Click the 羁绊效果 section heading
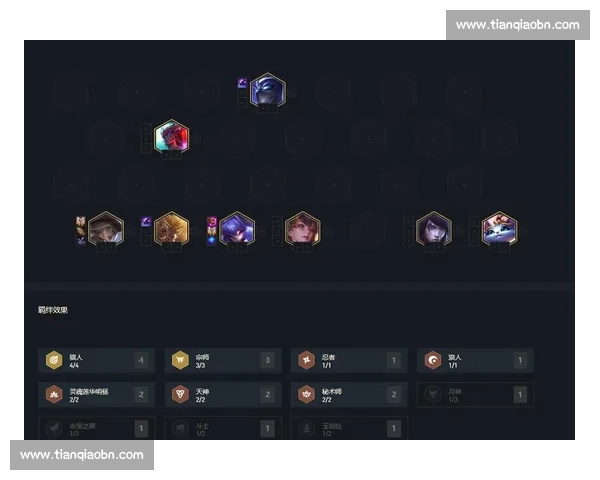 tap(53, 310)
